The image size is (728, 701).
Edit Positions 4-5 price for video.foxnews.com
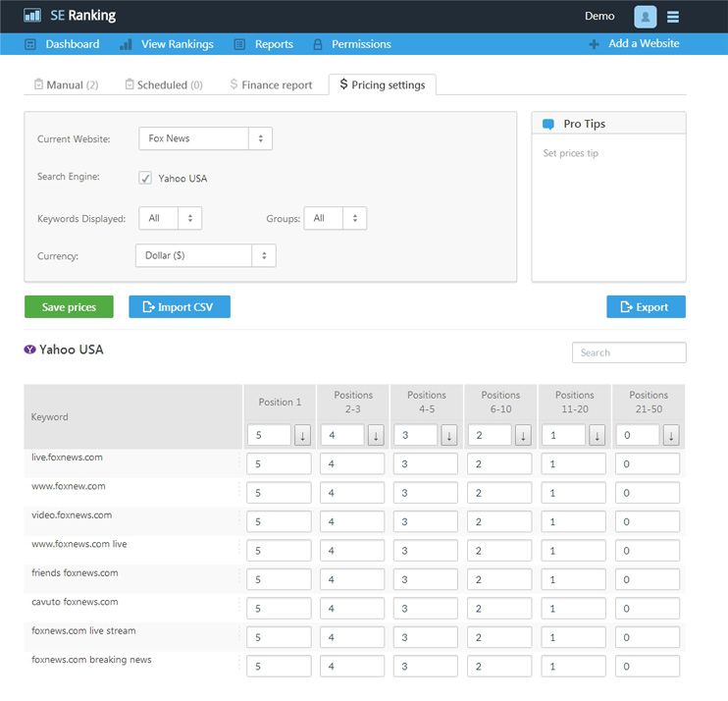[x=425, y=521]
